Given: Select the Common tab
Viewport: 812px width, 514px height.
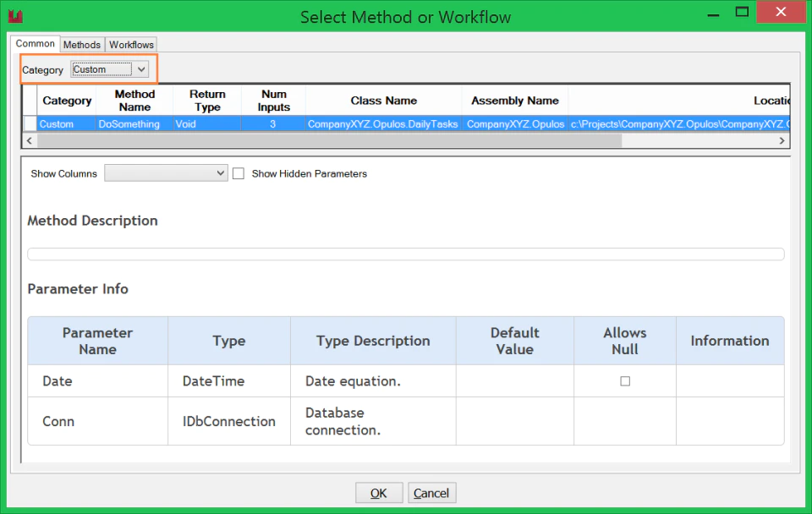Looking at the screenshot, I should click(x=35, y=43).
